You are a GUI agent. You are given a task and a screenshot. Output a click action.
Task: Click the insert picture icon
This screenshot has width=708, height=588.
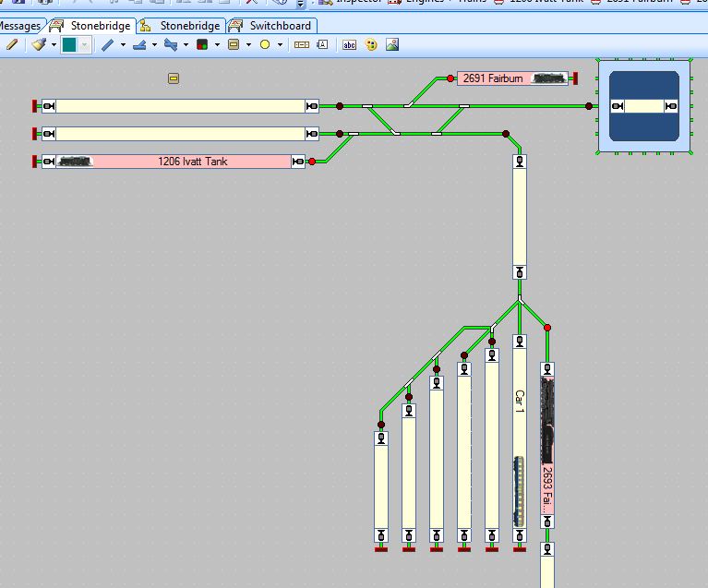392,44
